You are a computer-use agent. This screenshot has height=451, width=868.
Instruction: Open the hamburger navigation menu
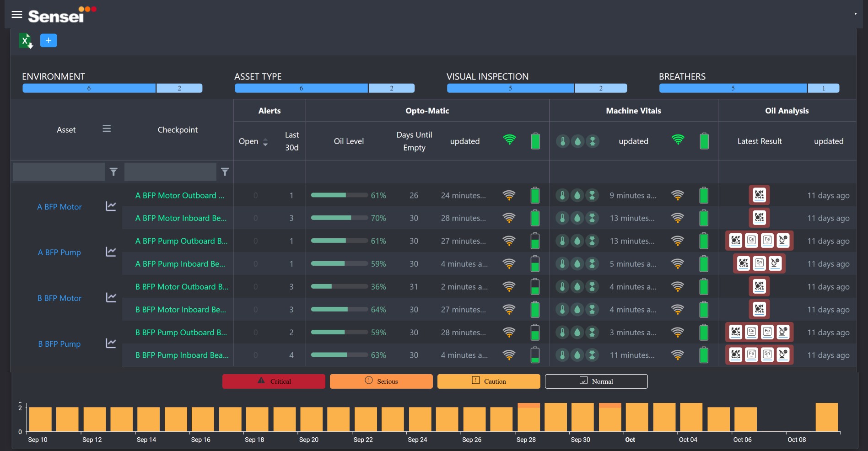(x=17, y=15)
